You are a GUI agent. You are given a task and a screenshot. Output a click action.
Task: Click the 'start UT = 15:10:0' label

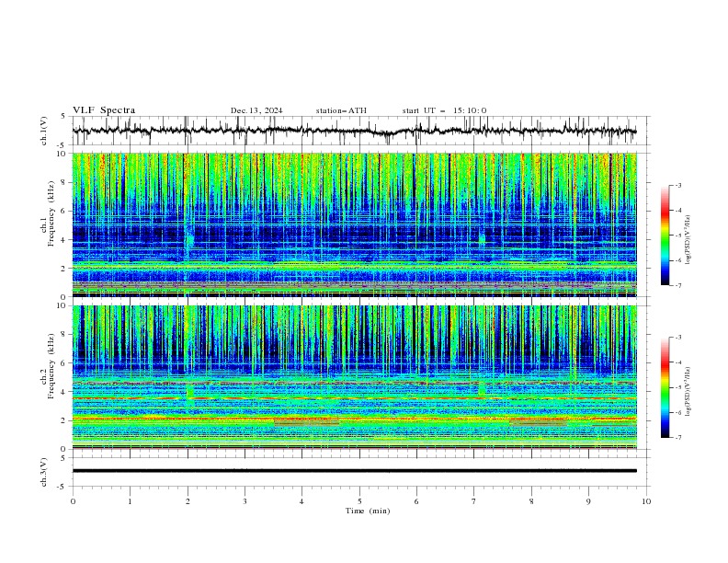tap(444, 110)
